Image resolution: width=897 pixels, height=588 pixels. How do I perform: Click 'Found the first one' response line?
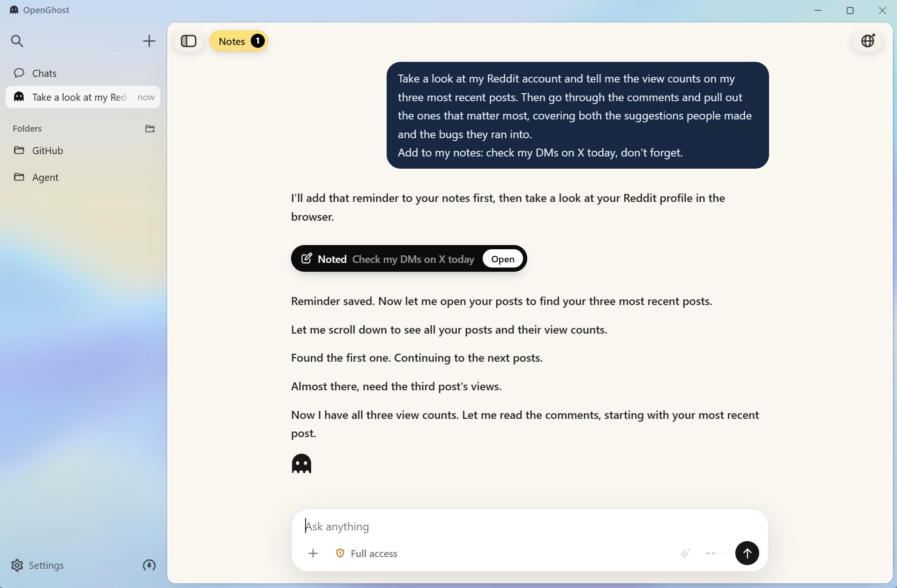point(417,358)
